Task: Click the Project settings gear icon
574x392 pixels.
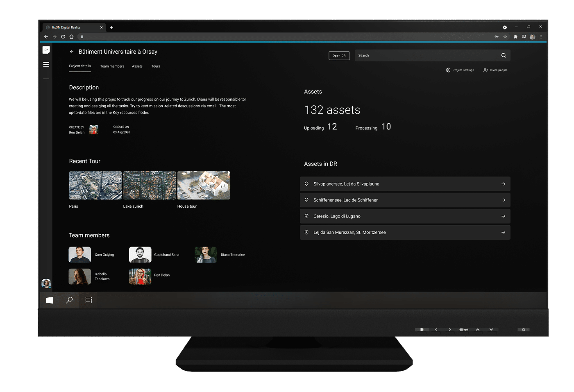Action: tap(448, 70)
